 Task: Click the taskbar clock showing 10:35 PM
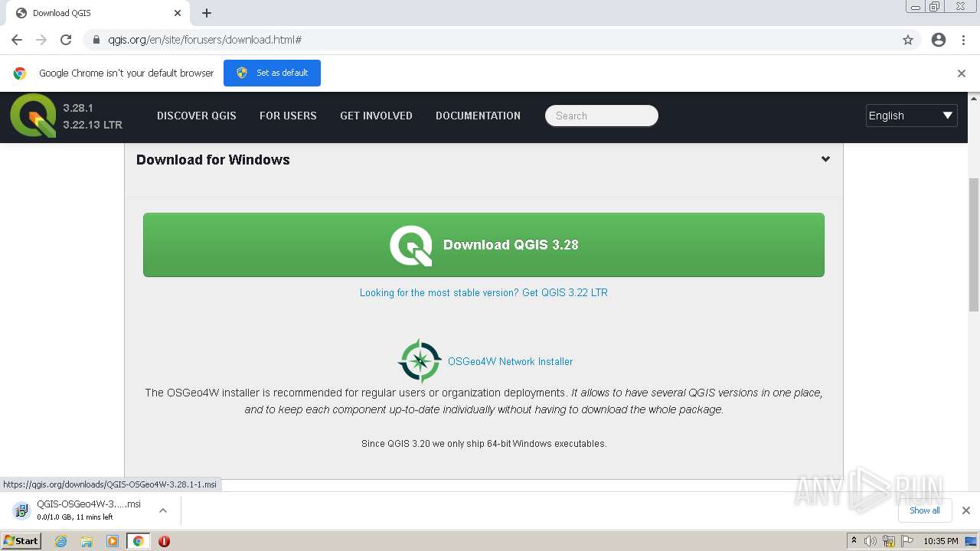point(941,541)
